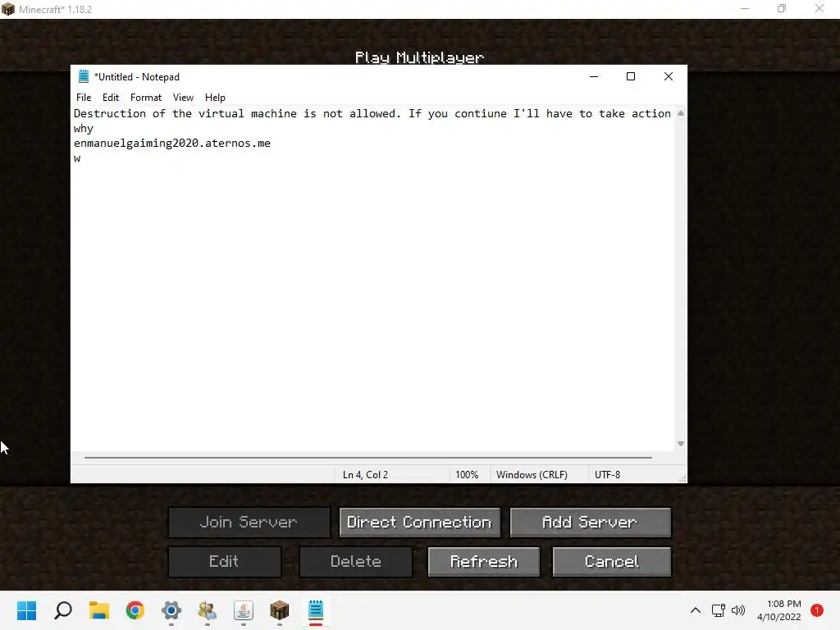Image resolution: width=840 pixels, height=630 pixels.
Task: Minimize the Notepad window
Action: coord(594,76)
